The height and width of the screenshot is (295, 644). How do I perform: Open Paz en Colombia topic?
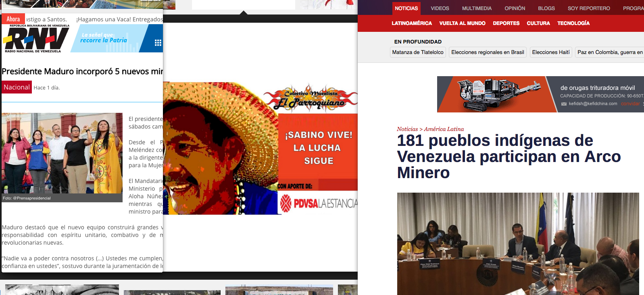click(609, 52)
